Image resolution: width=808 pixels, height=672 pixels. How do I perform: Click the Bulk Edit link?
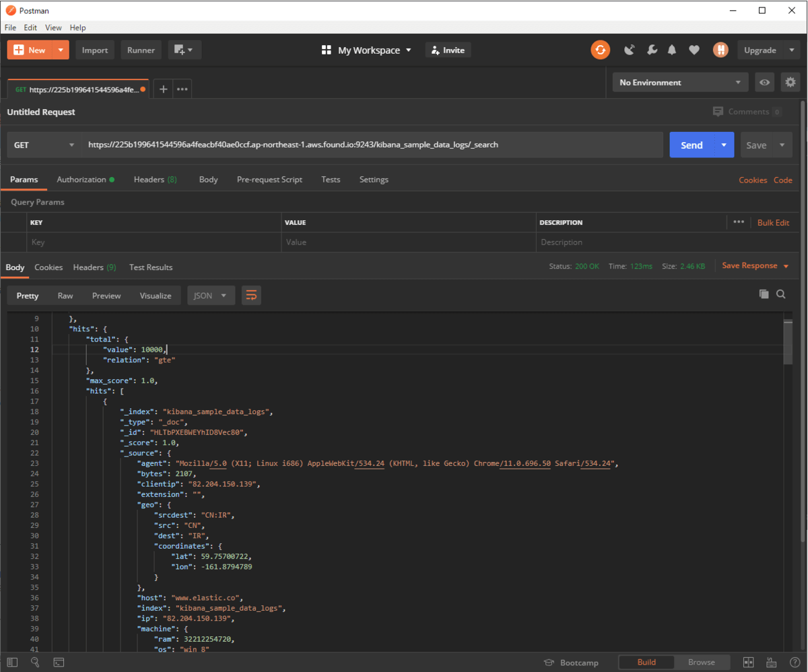(773, 222)
